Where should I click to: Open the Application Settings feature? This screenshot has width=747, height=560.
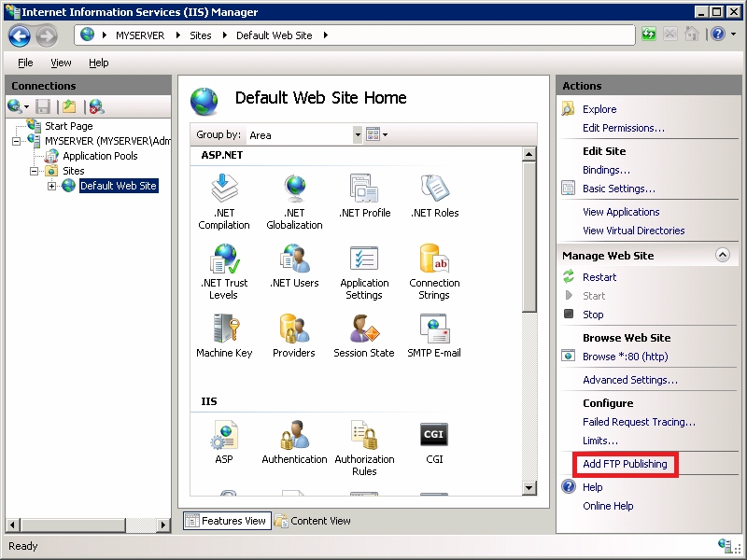[x=364, y=272]
